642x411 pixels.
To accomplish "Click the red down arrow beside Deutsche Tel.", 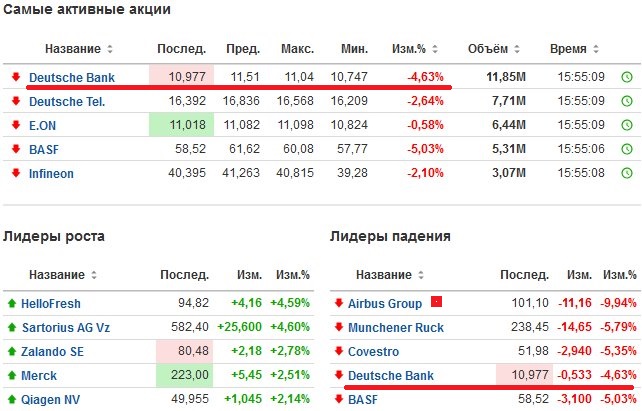I will [16, 101].
